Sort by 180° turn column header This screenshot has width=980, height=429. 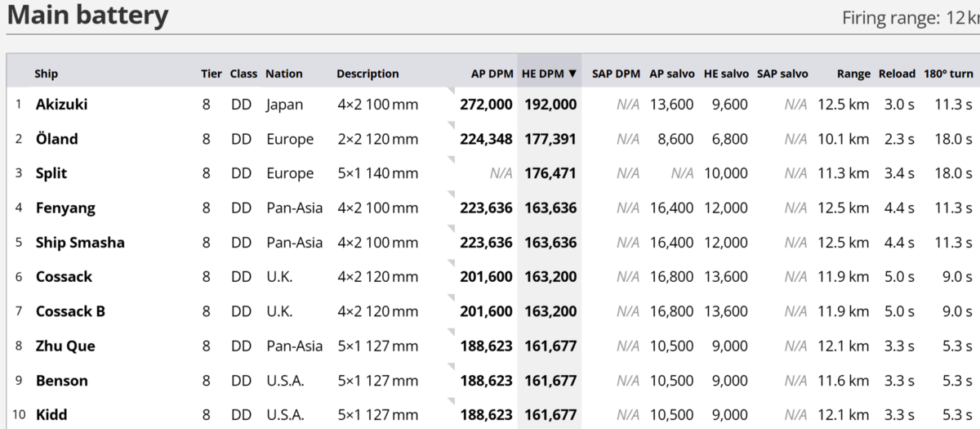coord(948,74)
